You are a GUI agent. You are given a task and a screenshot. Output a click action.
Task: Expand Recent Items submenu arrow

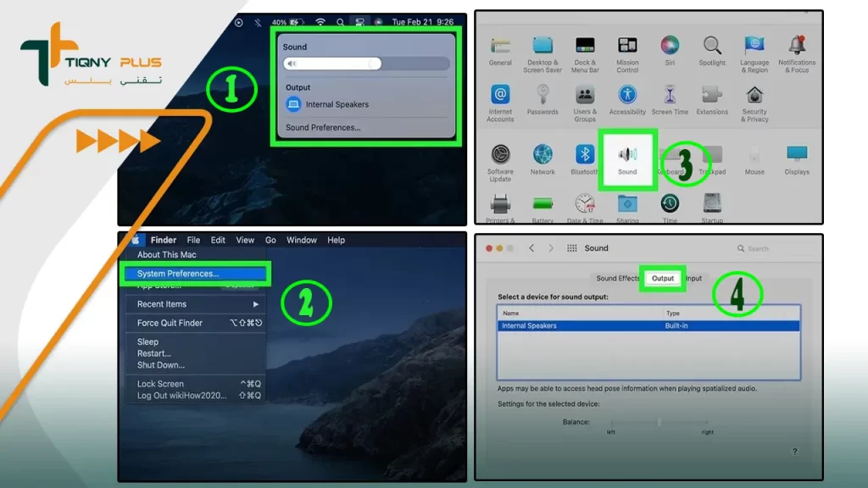tap(256, 304)
